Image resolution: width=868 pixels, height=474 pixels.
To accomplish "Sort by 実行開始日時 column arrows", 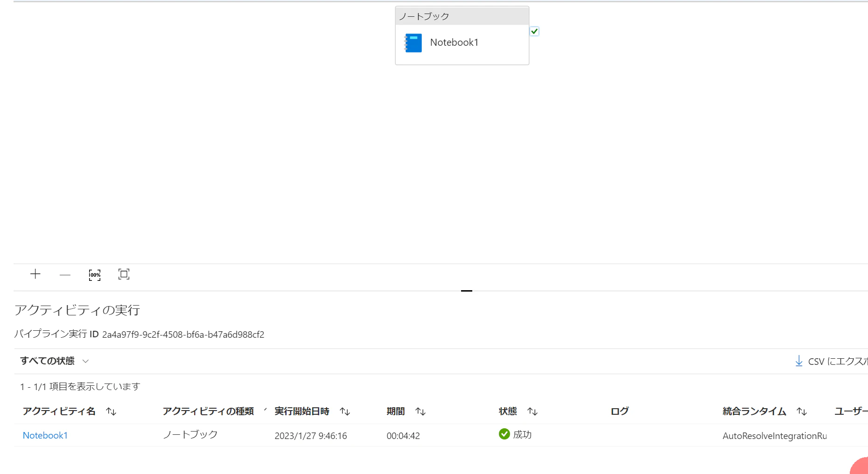I will tap(345, 411).
